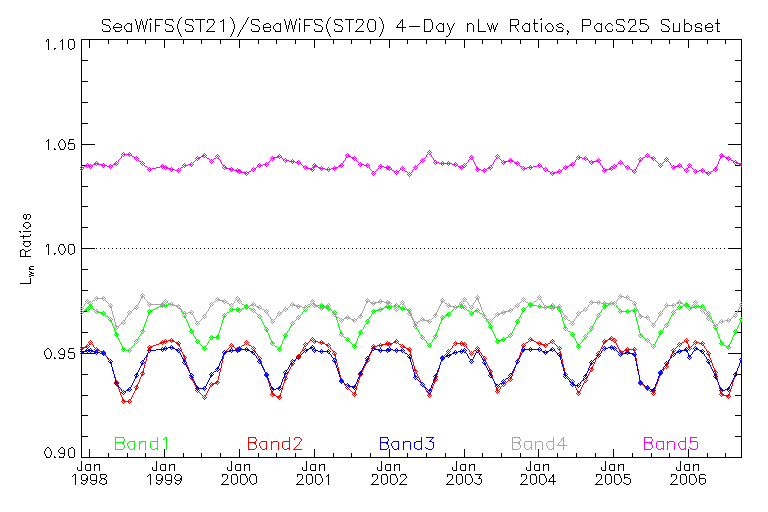Click the 1.00 y-axis value
The width and height of the screenshot is (768, 512).
(x=60, y=249)
